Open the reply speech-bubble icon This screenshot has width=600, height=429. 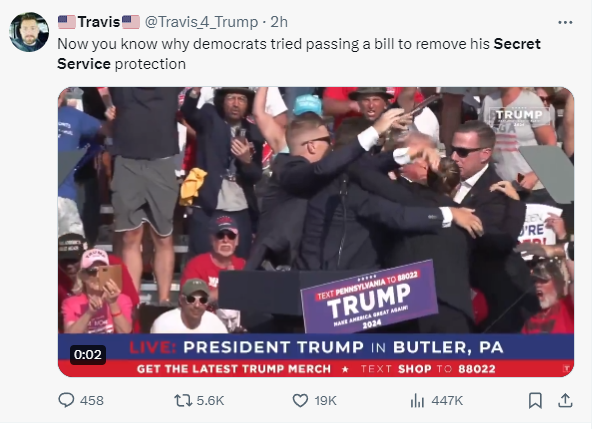click(66, 400)
